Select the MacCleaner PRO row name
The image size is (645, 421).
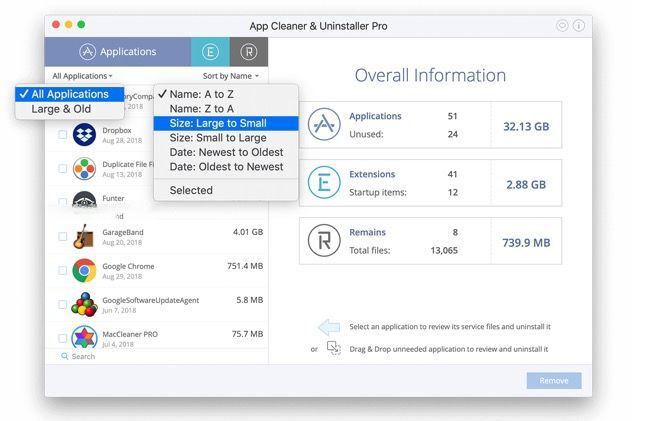pyautogui.click(x=130, y=334)
